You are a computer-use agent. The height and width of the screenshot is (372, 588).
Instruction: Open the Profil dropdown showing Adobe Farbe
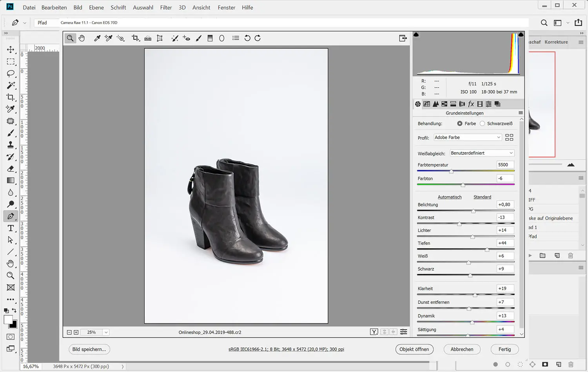point(467,137)
